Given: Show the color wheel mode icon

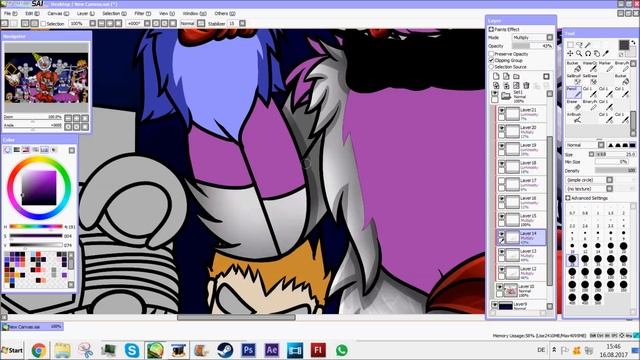Looking at the screenshot, I should point(8,150).
